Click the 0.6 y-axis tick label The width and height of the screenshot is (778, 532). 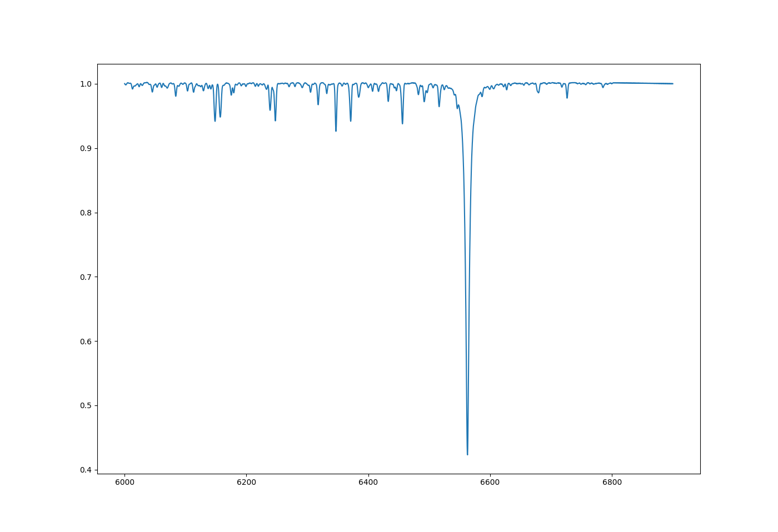pos(86,342)
